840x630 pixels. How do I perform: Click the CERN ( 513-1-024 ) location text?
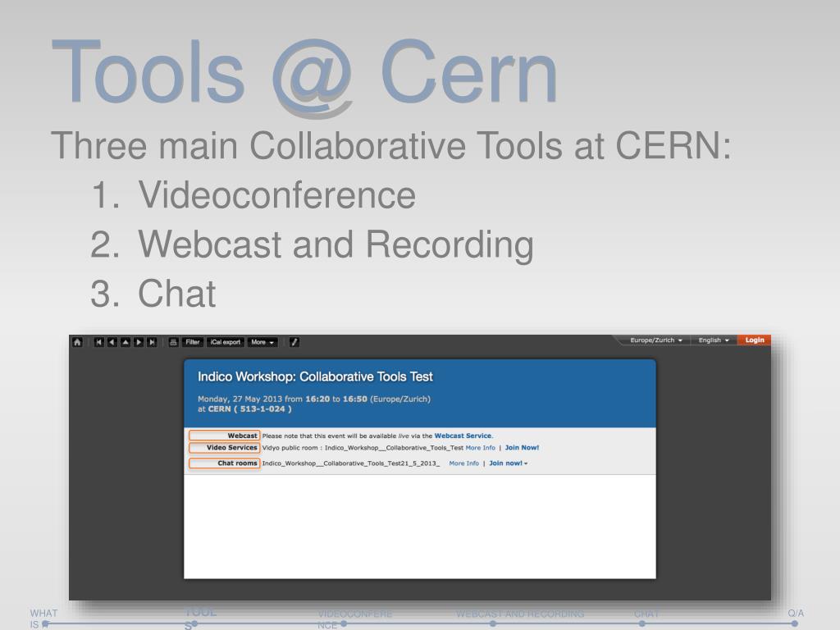249,409
